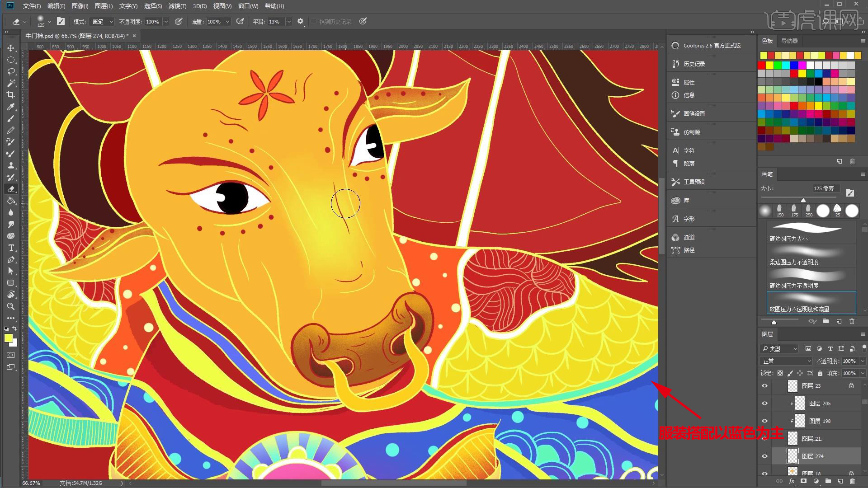Open 平滑 value dropdown
868x488 pixels.
pos(289,22)
